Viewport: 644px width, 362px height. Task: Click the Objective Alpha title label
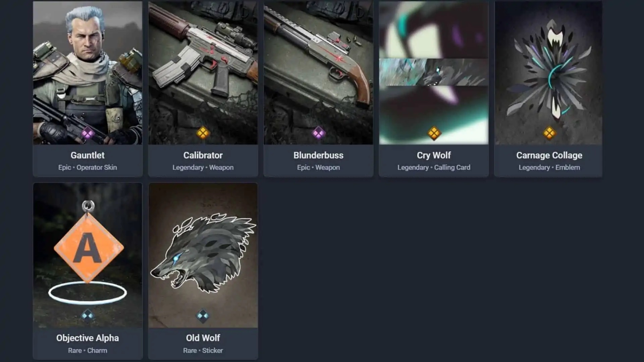point(88,338)
